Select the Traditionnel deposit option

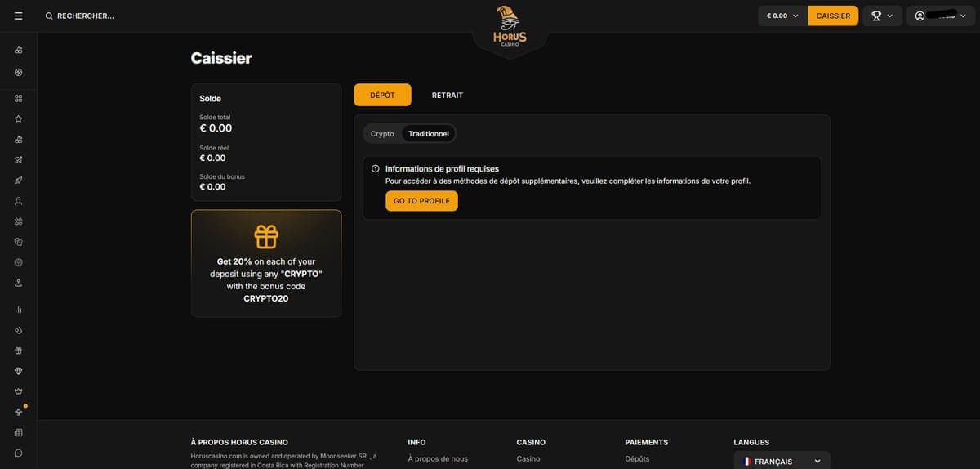pyautogui.click(x=429, y=133)
